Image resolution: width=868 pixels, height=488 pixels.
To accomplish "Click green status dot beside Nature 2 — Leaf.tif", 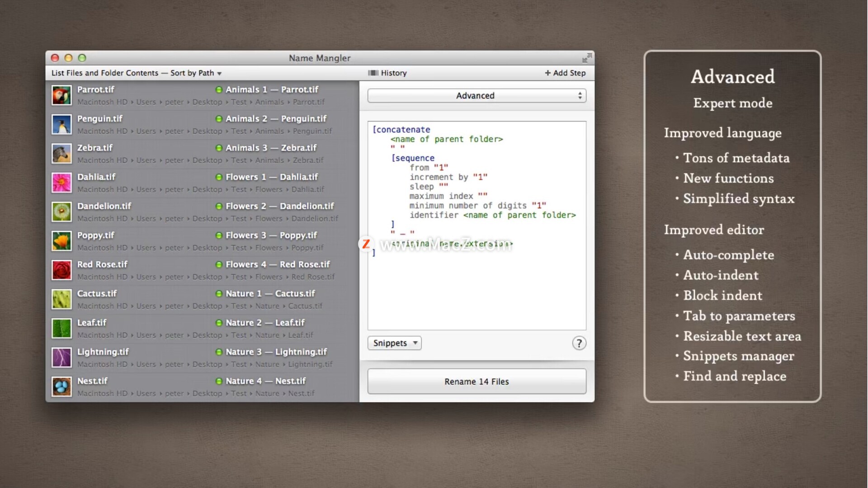I will (x=219, y=323).
